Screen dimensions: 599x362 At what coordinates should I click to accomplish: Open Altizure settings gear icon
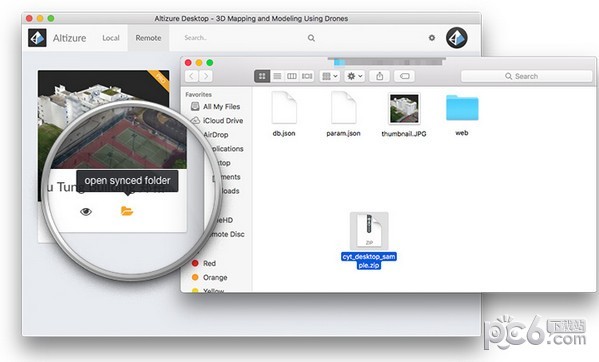(432, 38)
